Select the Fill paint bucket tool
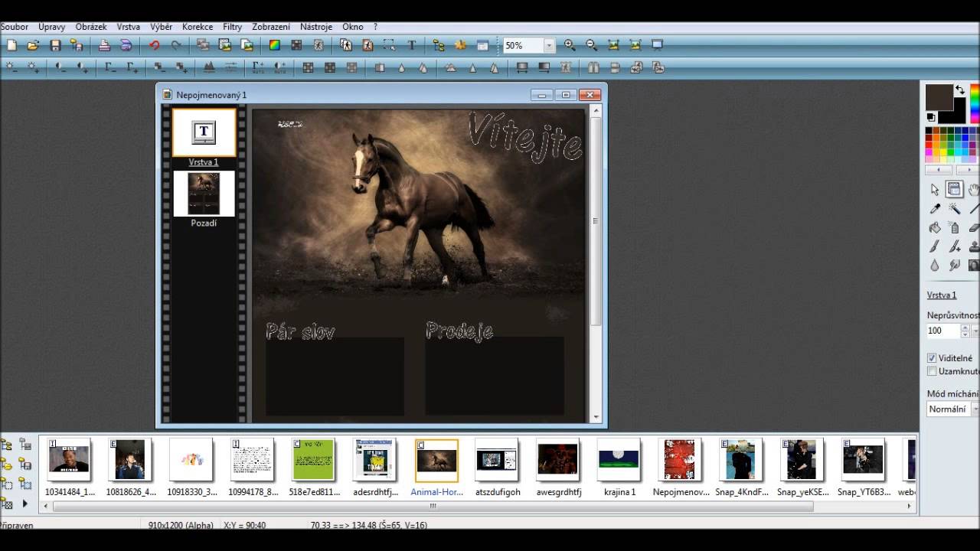980x551 pixels. pos(934,227)
